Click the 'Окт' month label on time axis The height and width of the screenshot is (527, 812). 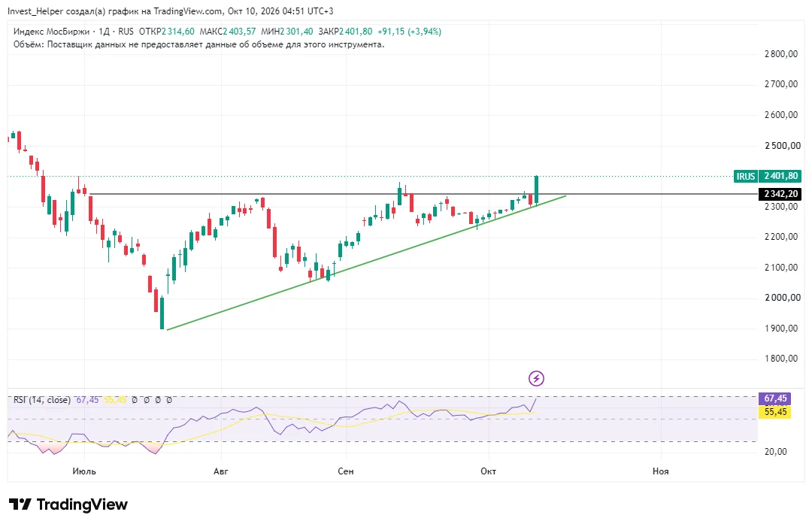tap(489, 471)
